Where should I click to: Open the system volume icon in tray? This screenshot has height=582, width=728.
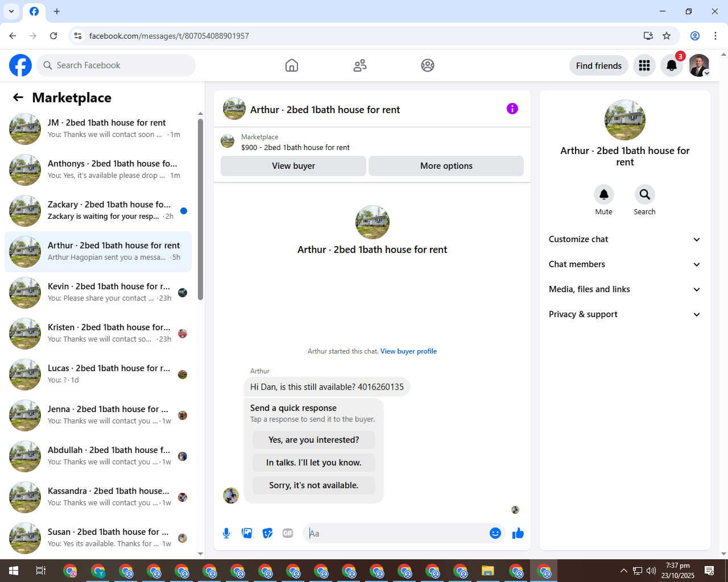pos(651,571)
